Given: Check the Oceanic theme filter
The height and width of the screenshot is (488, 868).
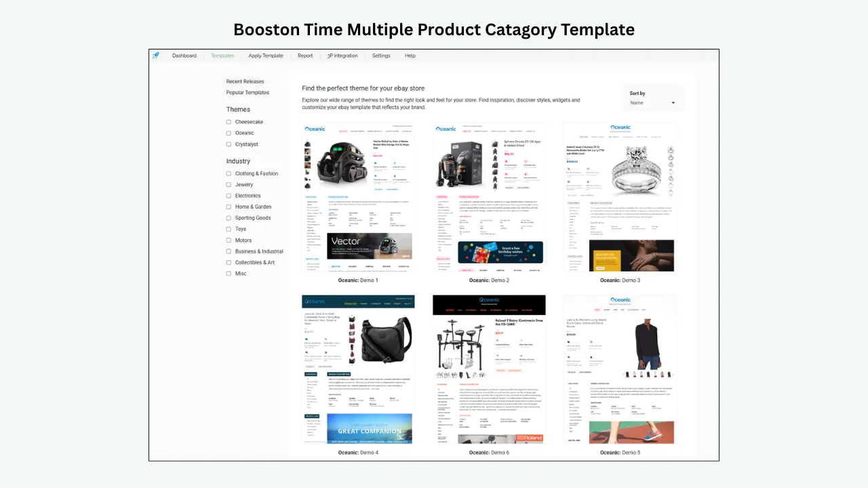Looking at the screenshot, I should click(x=229, y=133).
